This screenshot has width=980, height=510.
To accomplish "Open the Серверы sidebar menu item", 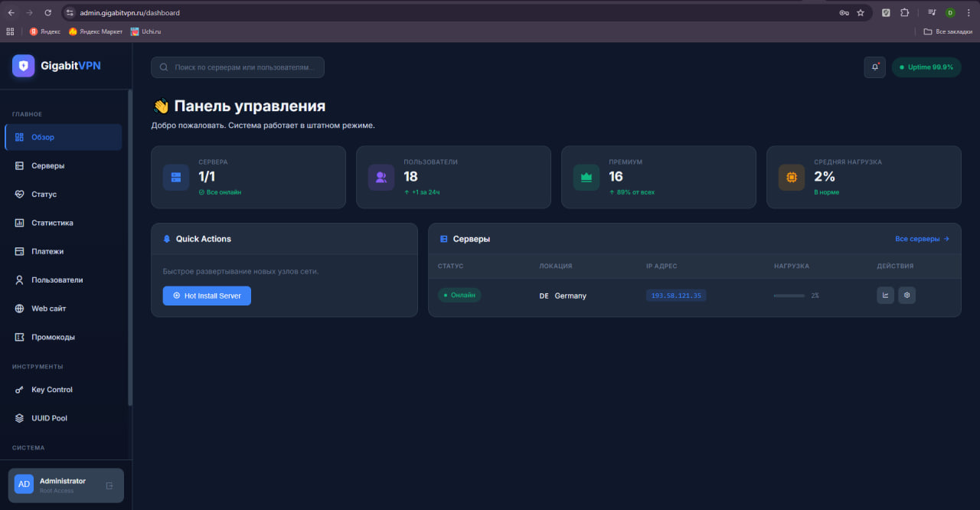I will [47, 166].
